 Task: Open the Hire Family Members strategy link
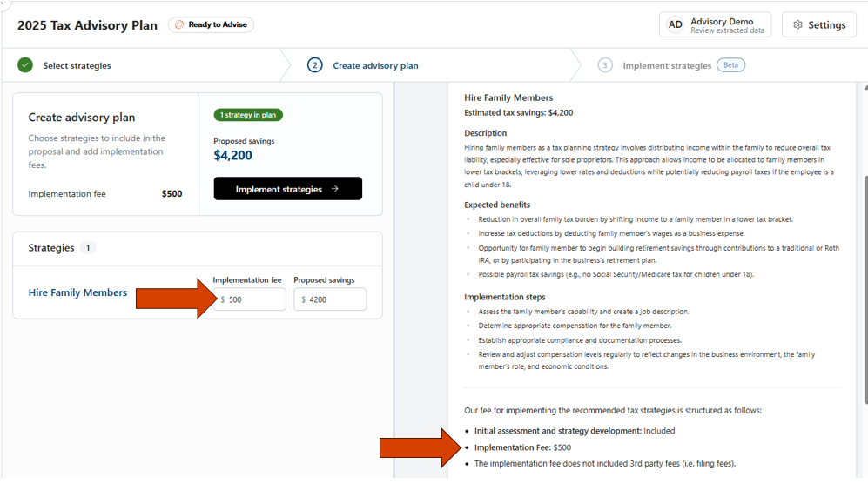click(77, 292)
